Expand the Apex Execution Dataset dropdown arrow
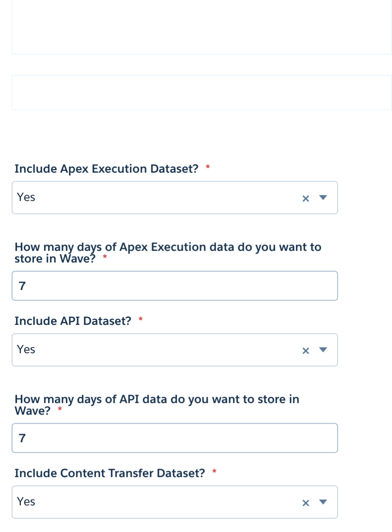This screenshot has height=532, width=392. pyautogui.click(x=324, y=198)
